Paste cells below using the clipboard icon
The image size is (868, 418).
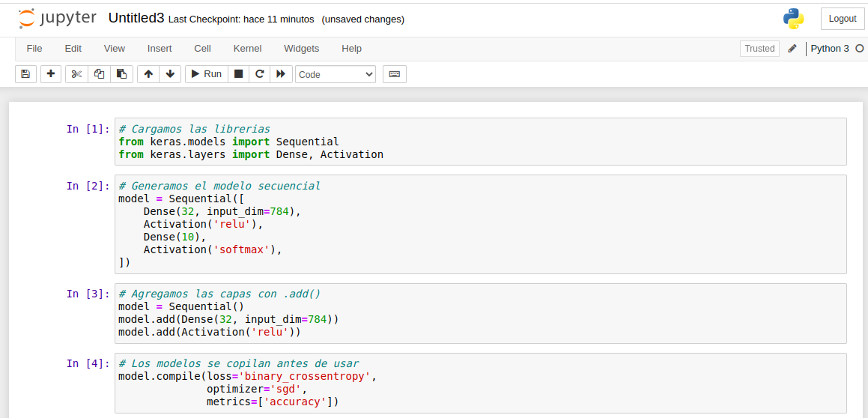click(x=121, y=74)
